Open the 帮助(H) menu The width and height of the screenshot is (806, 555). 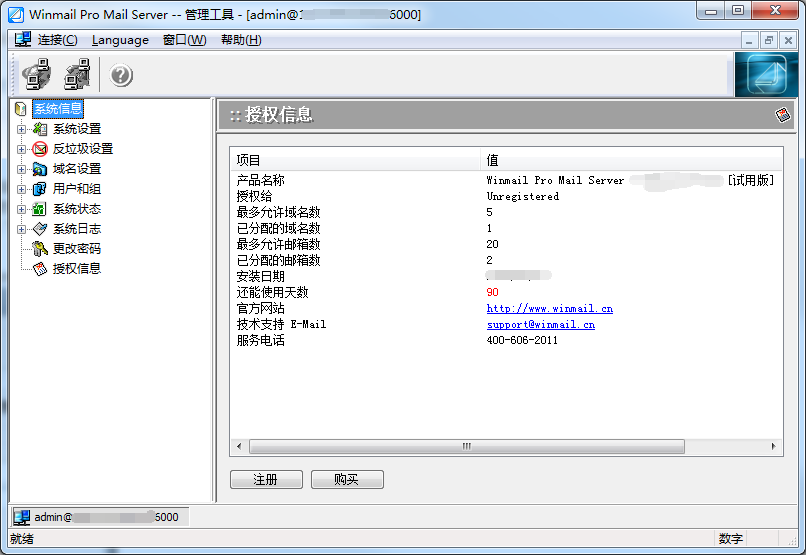point(241,40)
